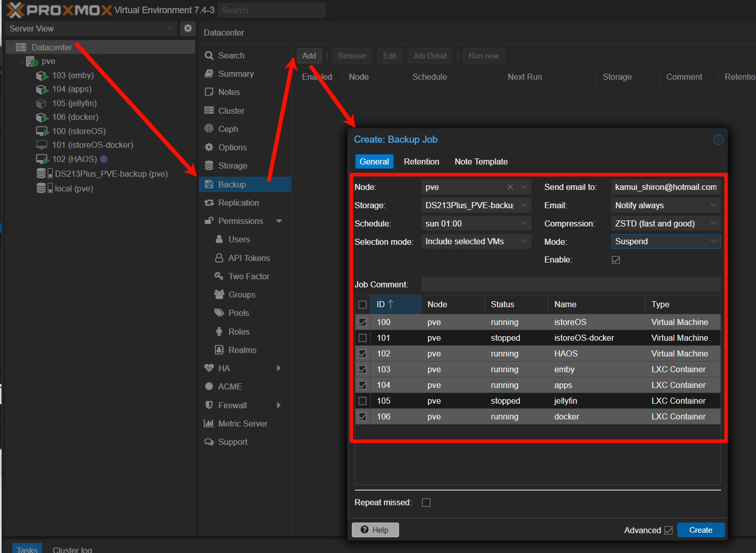The height and width of the screenshot is (553, 756).
Task: Select the General tab
Action: click(374, 161)
